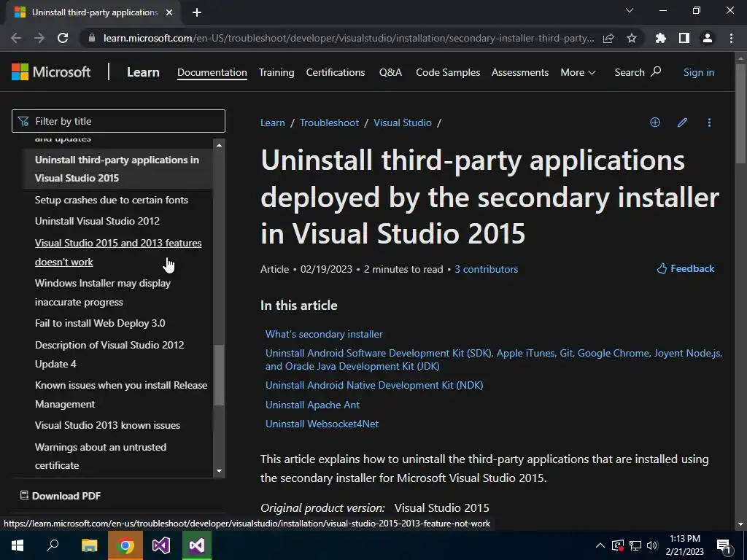Expand the More dropdown in header
This screenshot has width=747, height=560.
[578, 72]
